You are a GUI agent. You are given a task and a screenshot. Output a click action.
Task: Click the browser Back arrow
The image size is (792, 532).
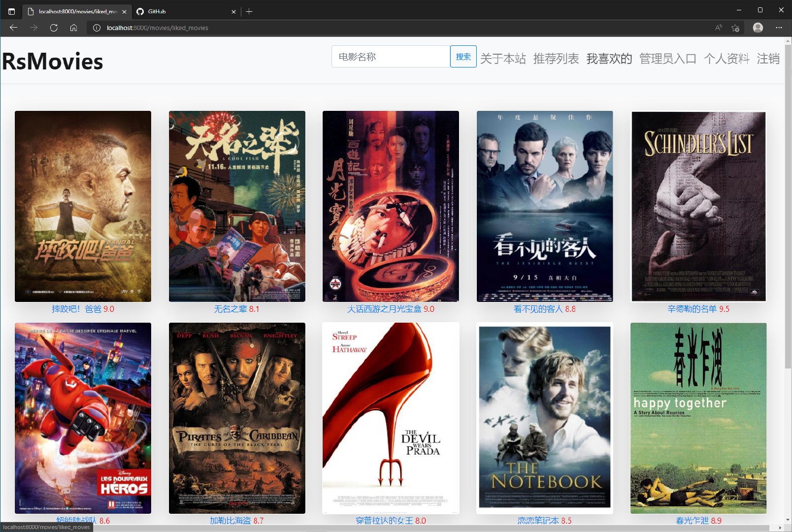coord(13,28)
